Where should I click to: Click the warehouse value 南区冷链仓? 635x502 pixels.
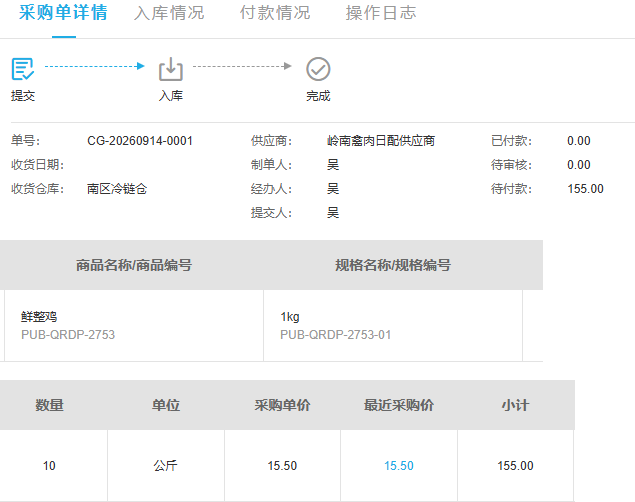pos(117,189)
